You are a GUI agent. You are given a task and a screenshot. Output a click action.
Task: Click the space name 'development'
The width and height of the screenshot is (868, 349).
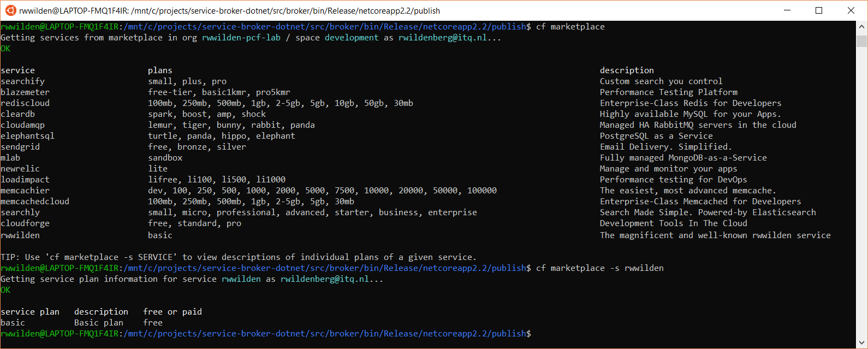click(x=352, y=38)
